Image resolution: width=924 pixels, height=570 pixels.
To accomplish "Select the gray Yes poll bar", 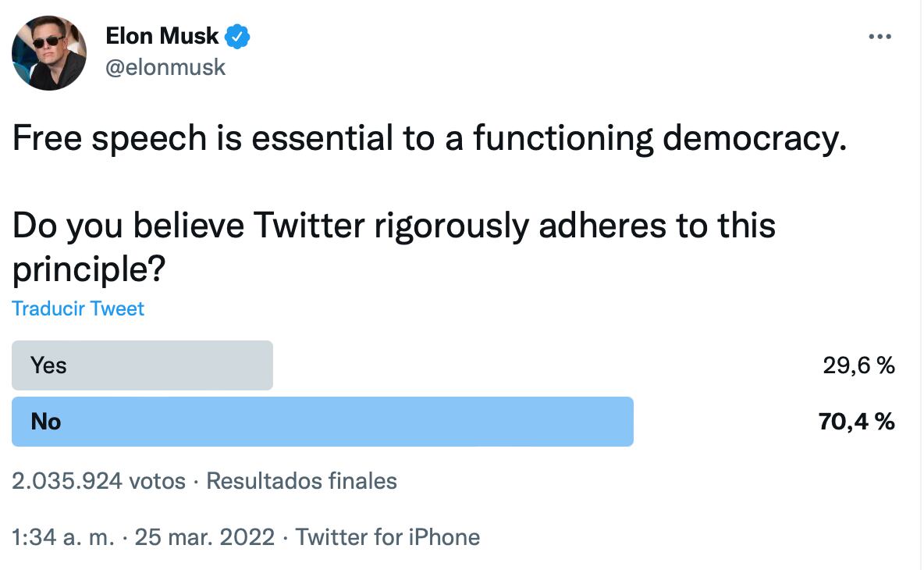I will tap(142, 365).
